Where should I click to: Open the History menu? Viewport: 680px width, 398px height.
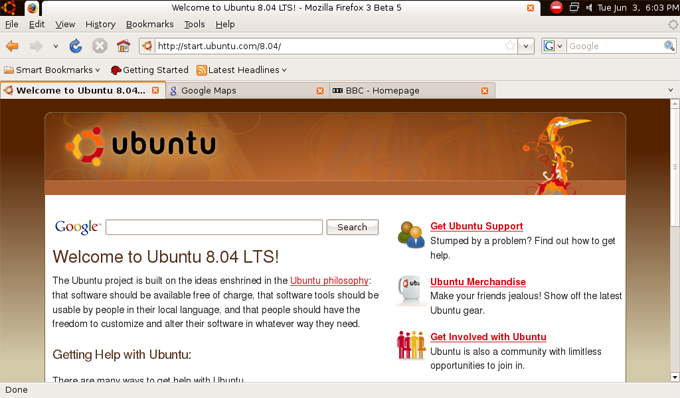click(100, 24)
